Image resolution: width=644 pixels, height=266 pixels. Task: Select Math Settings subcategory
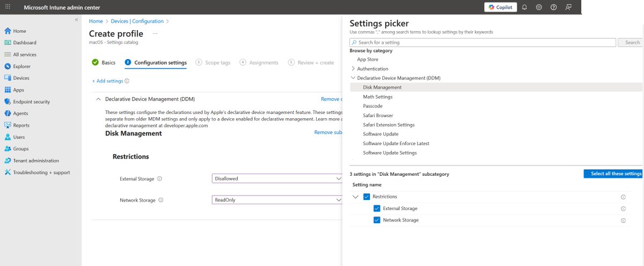tap(377, 97)
